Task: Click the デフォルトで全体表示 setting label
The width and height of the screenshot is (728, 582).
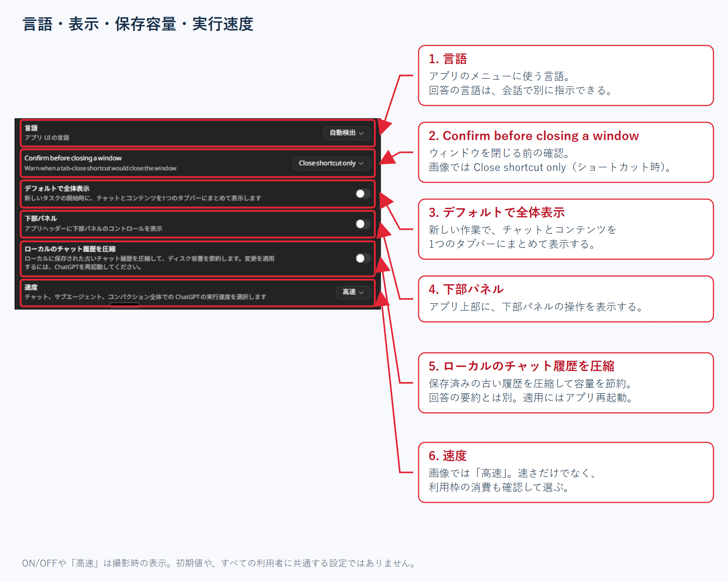Action: (57, 188)
